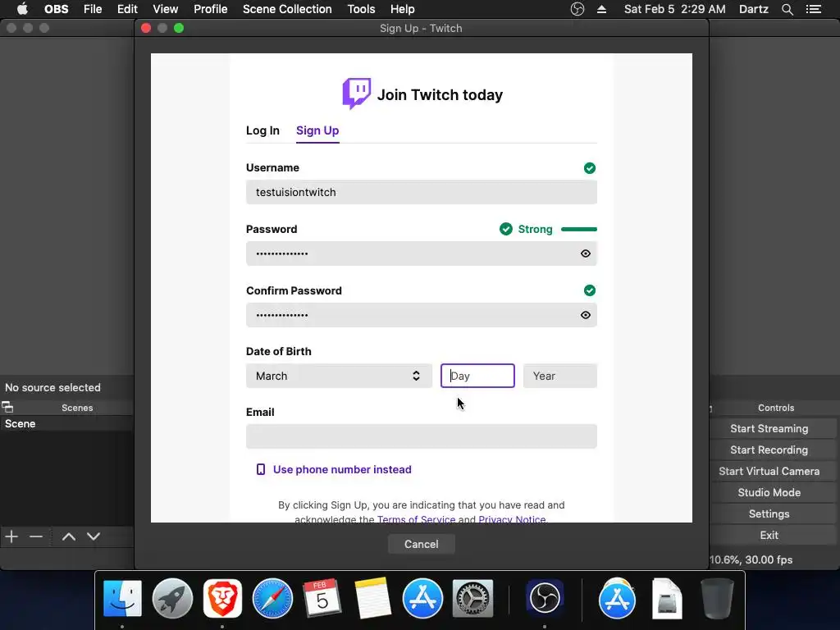Click the No source selected label
The height and width of the screenshot is (630, 840).
52,387
